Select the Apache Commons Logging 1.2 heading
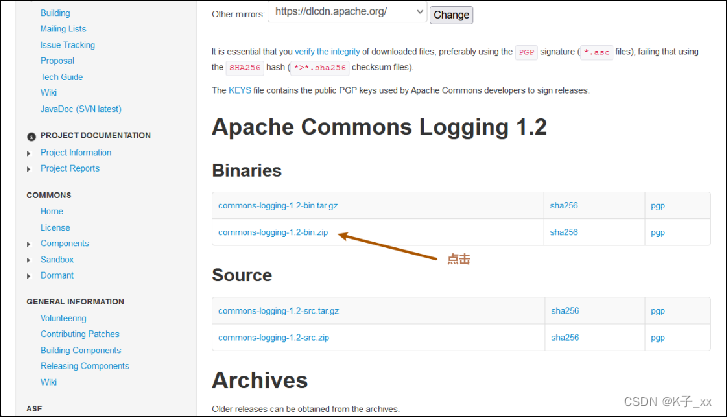This screenshot has height=417, width=727. 379,128
